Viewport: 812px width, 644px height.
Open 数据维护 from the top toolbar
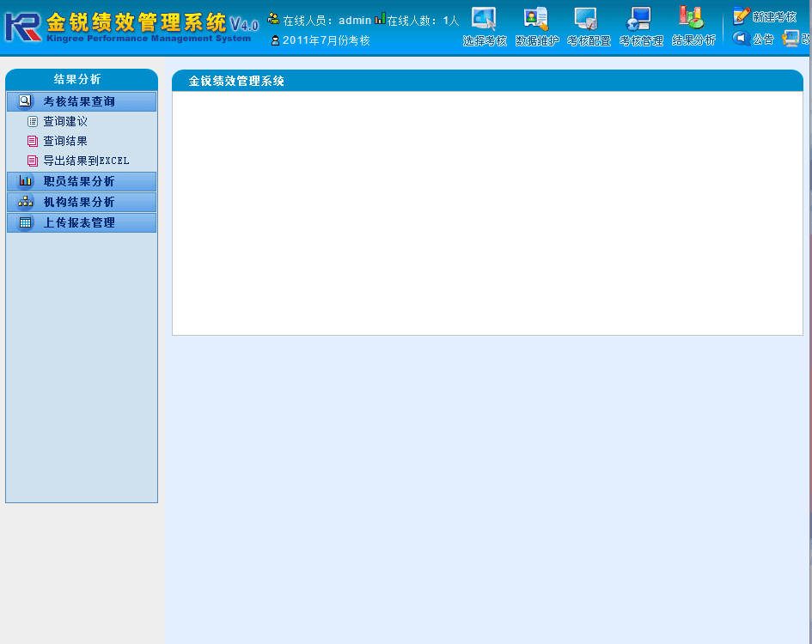[536, 19]
